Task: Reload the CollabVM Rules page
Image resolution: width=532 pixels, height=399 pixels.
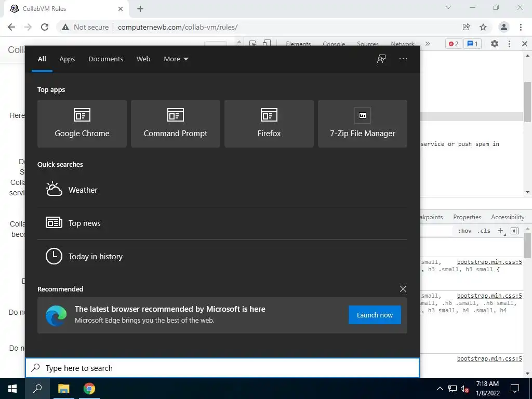Action: [x=45, y=27]
